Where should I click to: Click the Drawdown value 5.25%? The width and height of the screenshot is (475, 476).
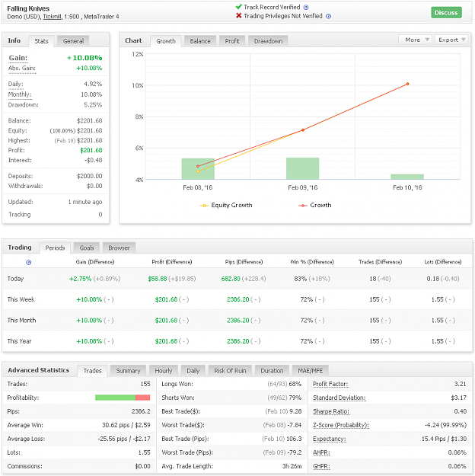[x=93, y=105]
